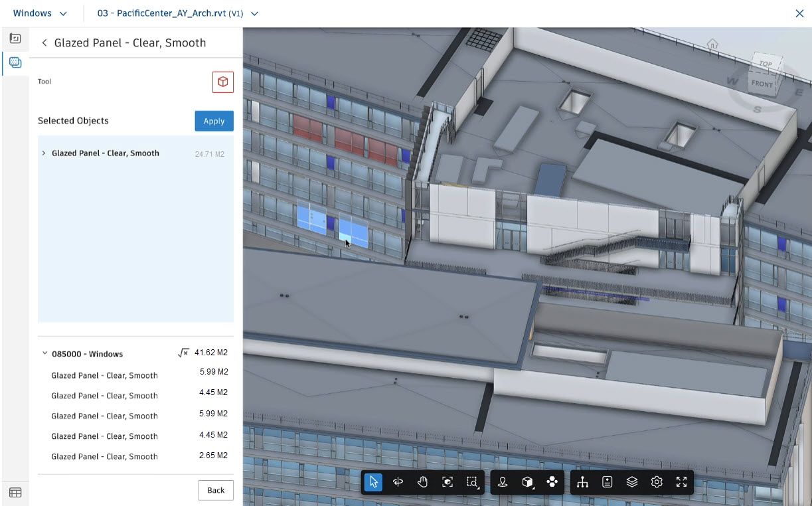Collapse the 085000 - Windows group

pyautogui.click(x=45, y=353)
